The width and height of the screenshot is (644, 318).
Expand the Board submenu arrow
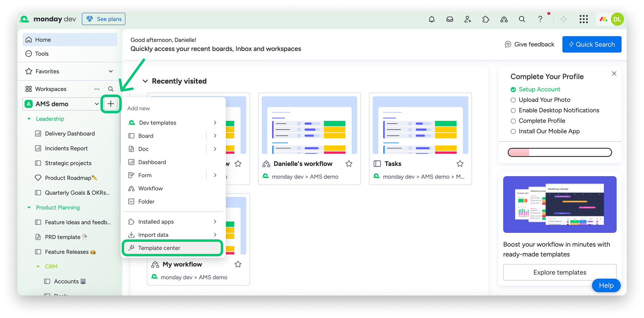(215, 136)
